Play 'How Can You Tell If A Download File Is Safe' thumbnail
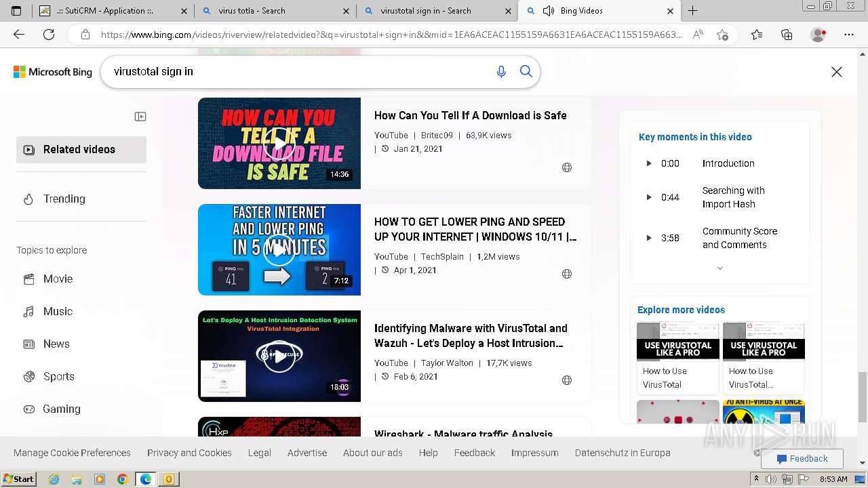868x488 pixels. 279,143
